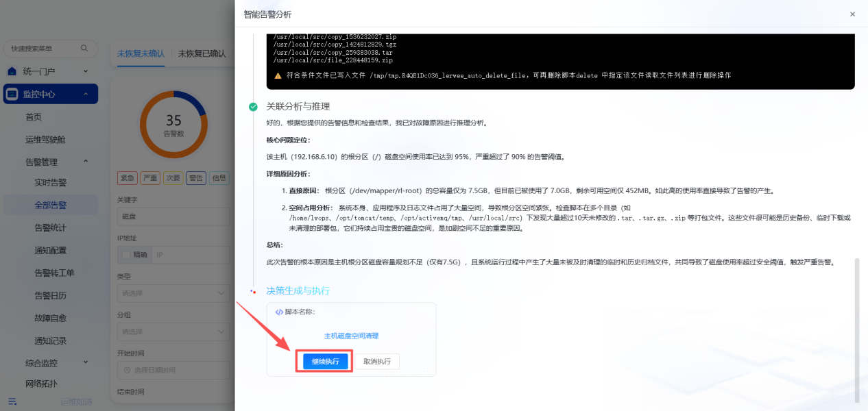The width and height of the screenshot is (868, 411).
Task: Click the 取消执行 button
Action: [x=377, y=362]
